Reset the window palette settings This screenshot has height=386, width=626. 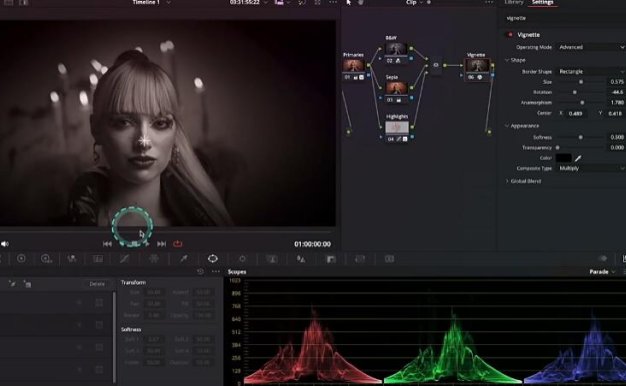[x=200, y=271]
